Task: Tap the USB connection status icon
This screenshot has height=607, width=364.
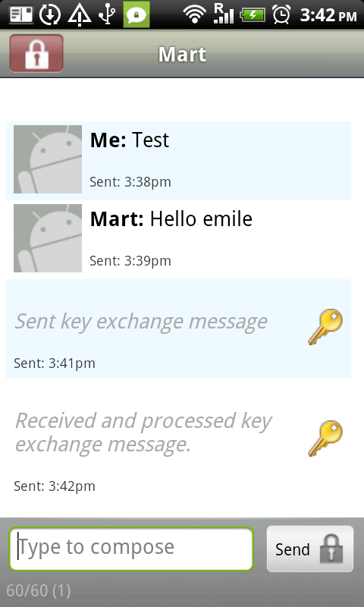Action: [x=107, y=14]
